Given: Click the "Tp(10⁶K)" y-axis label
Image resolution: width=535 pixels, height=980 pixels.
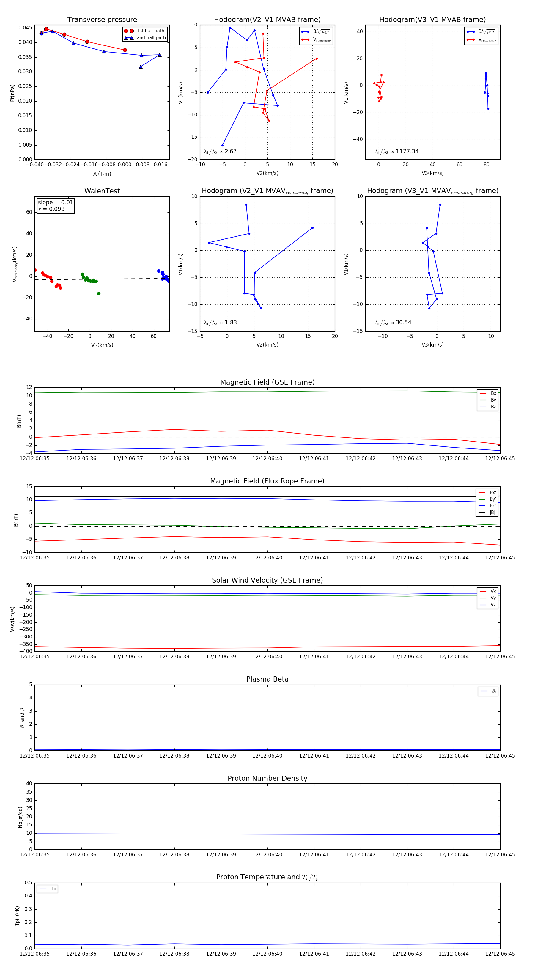Looking at the screenshot, I should tap(17, 916).
